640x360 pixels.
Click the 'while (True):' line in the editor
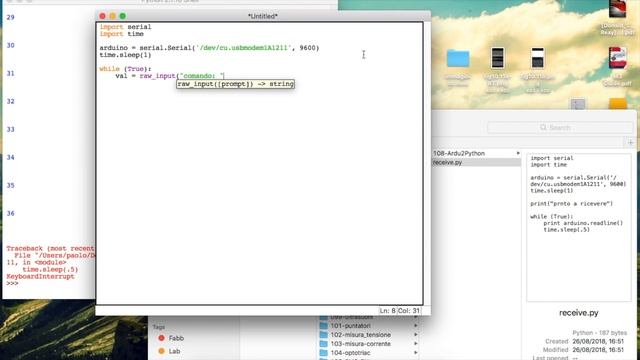click(125, 69)
